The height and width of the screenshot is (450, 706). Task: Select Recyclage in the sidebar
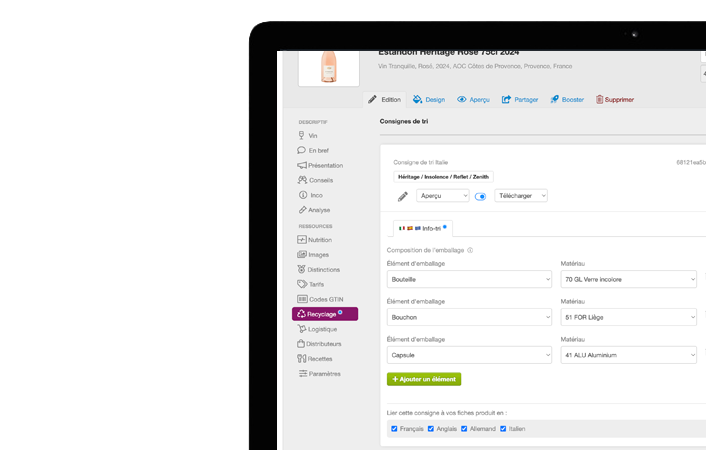point(325,314)
